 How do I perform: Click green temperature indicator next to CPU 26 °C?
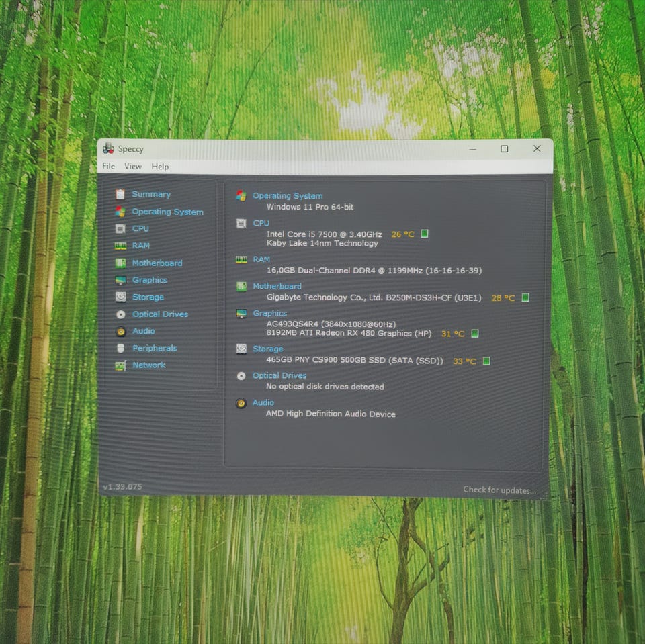(425, 234)
